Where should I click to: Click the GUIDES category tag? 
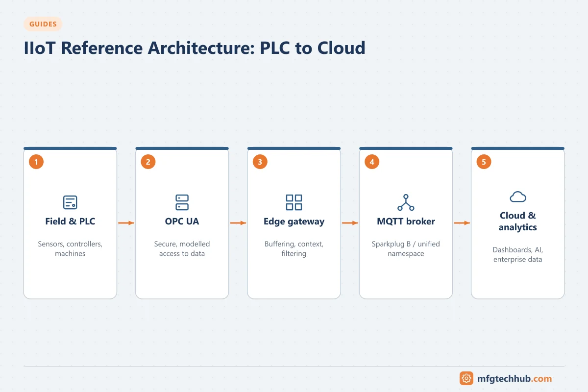tap(43, 24)
